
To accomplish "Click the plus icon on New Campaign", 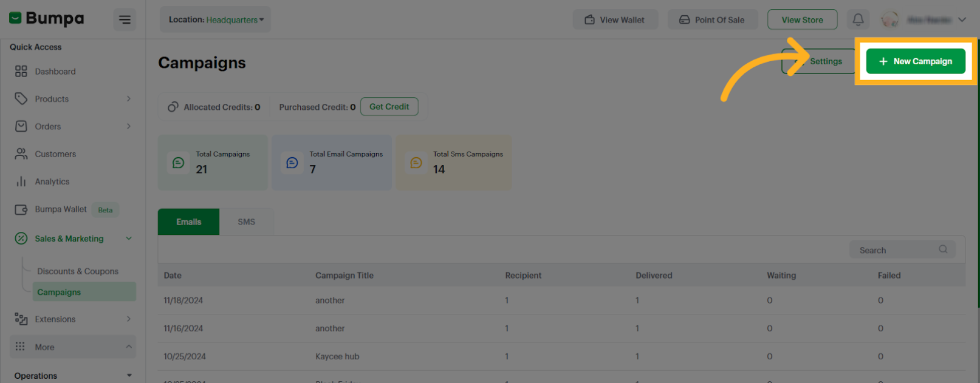I will 883,61.
